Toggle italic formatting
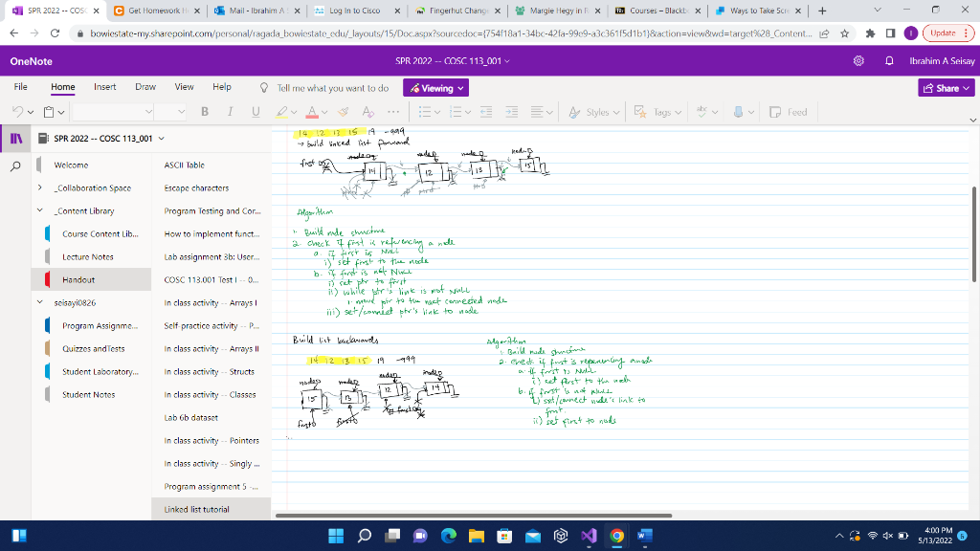This screenshot has height=551, width=980. click(x=230, y=112)
